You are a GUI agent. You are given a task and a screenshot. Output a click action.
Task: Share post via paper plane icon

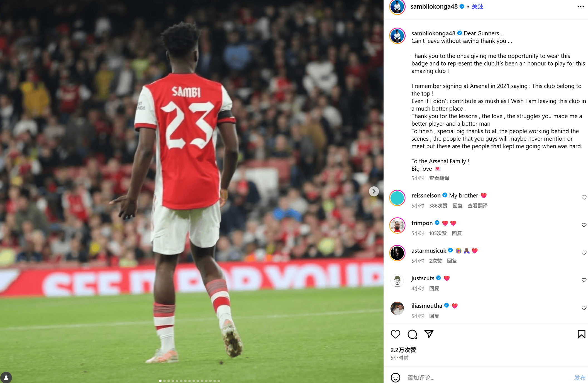coord(429,334)
